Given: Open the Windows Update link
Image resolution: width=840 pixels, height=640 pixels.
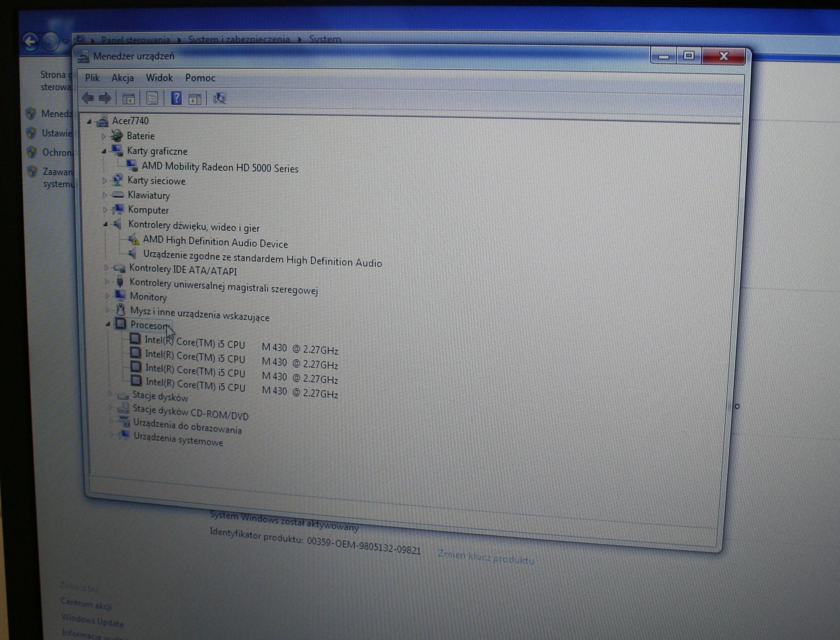Looking at the screenshot, I should [92, 620].
